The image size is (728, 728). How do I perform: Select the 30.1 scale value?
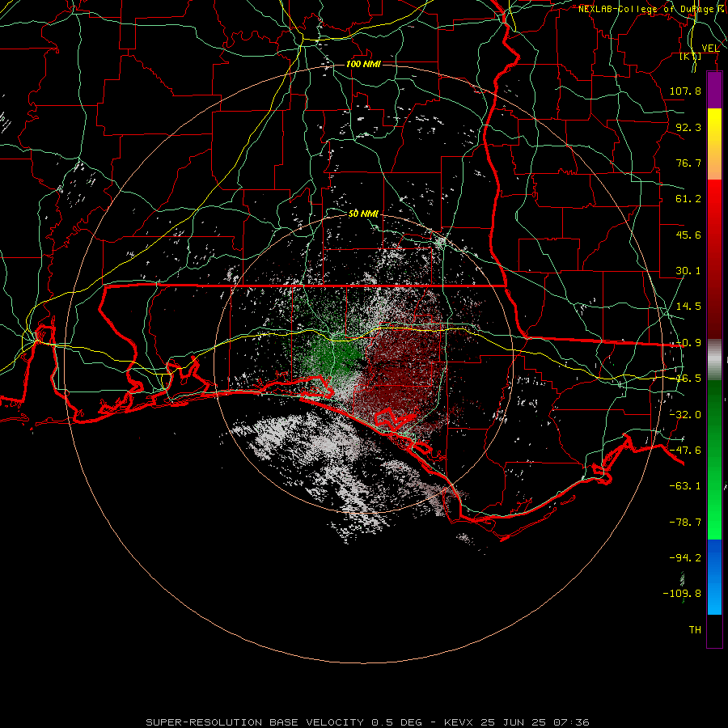coord(688,271)
